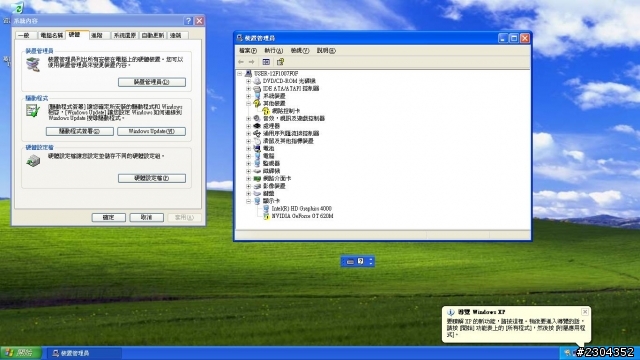Click the Device Manager icon in System Properties
The image size is (640, 360).
tap(33, 64)
